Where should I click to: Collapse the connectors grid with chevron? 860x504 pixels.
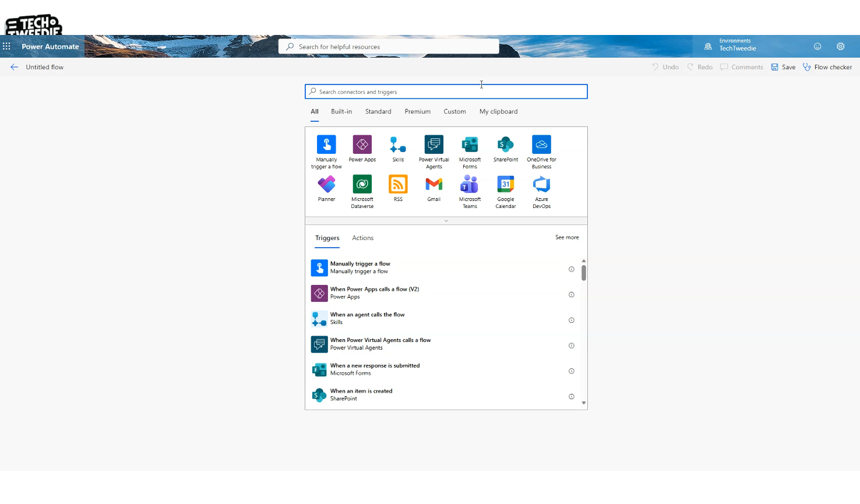pyautogui.click(x=446, y=221)
